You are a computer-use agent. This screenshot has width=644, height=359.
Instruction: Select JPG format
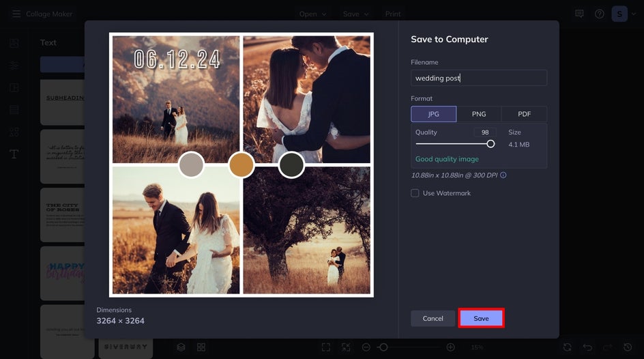(x=433, y=114)
